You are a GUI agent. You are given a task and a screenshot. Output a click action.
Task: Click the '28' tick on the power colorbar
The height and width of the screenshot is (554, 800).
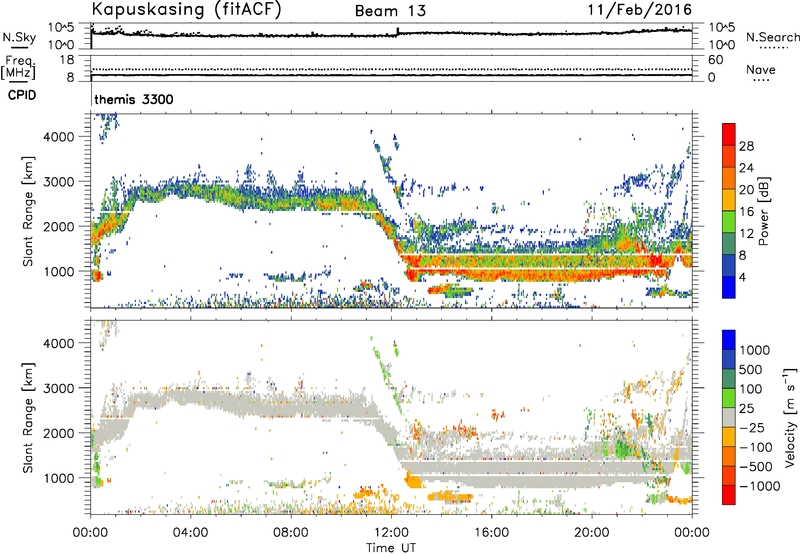[746, 146]
